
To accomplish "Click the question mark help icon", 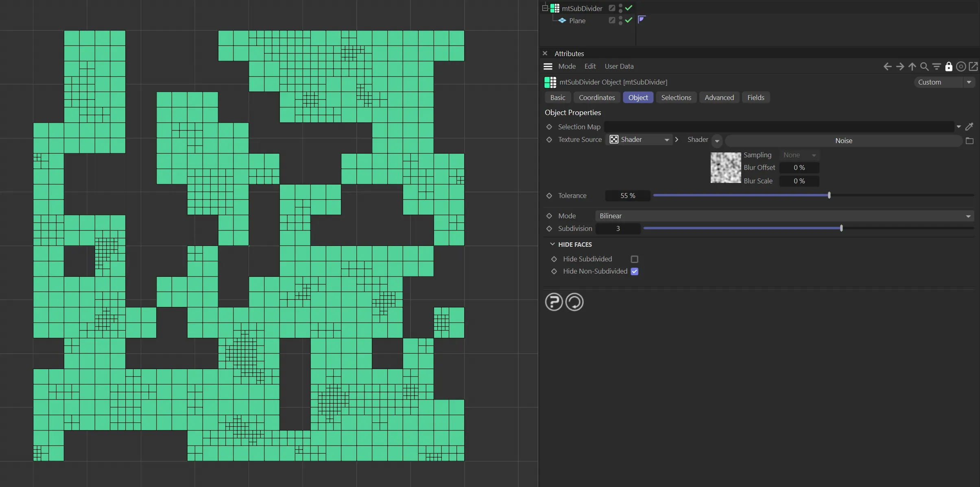I will (554, 302).
